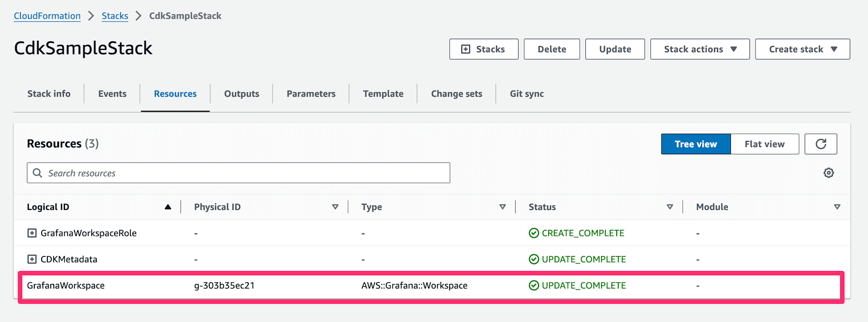The image size is (868, 322).
Task: Click the refresh resources icon button
Action: (x=821, y=144)
